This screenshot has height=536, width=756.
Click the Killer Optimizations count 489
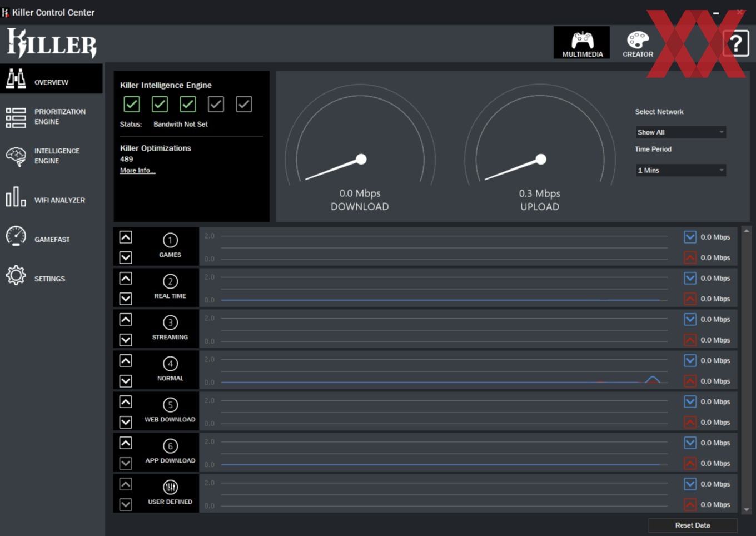coord(127,159)
